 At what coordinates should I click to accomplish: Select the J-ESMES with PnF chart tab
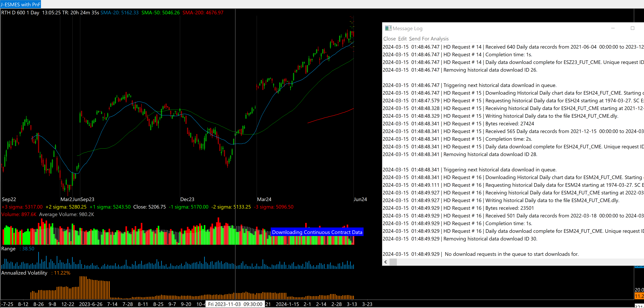click(20, 4)
